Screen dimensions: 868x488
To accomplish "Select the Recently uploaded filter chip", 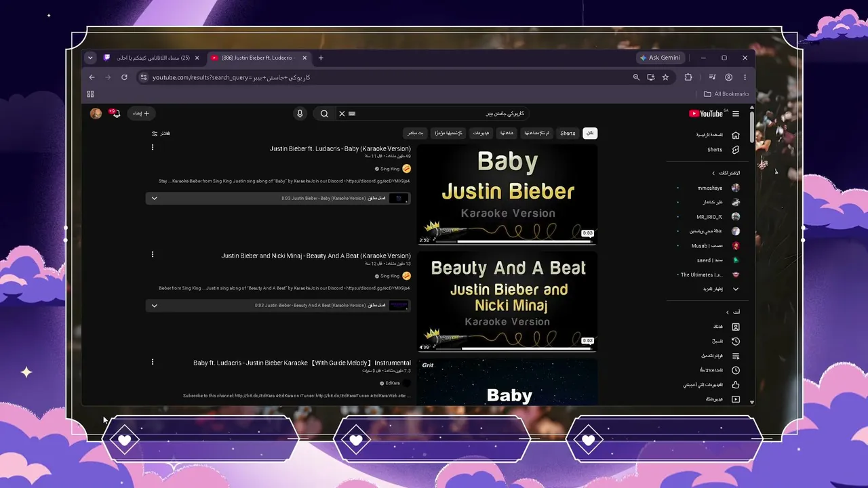I will pos(447,133).
